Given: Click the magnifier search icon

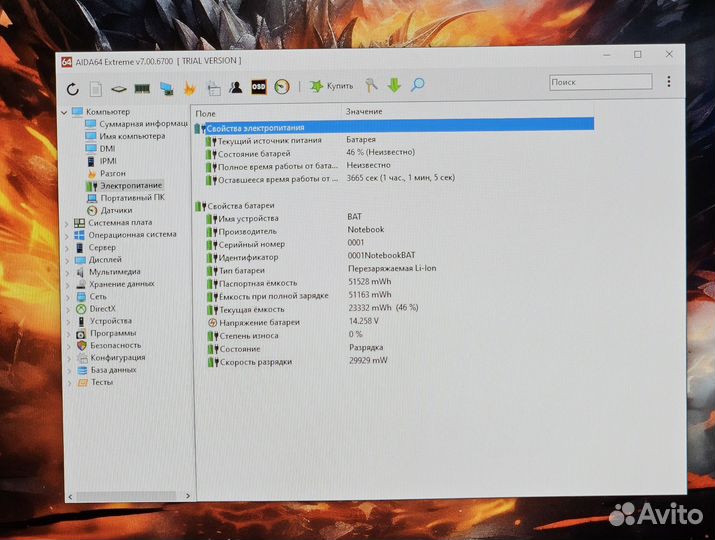Looking at the screenshot, I should click(x=417, y=84).
